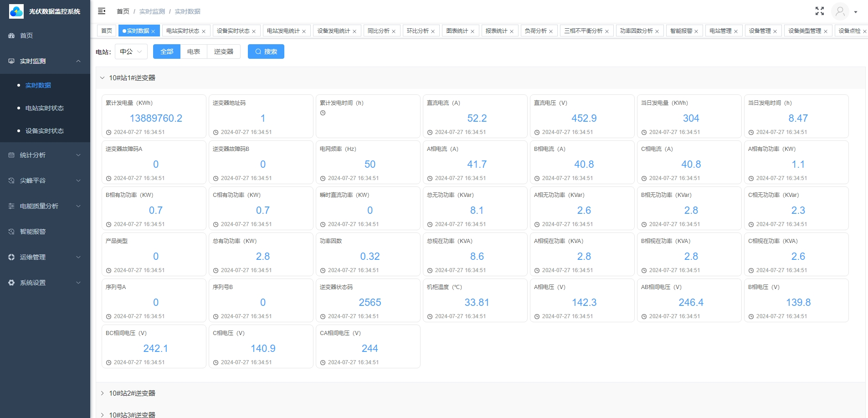Click the 光伏数据监控系统 logo icon
868x418 pixels.
point(16,11)
